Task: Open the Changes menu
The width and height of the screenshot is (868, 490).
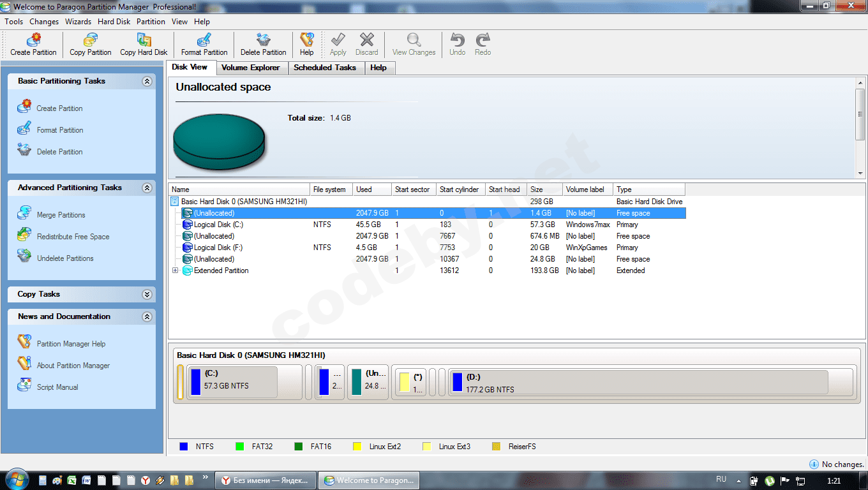Action: click(x=44, y=22)
